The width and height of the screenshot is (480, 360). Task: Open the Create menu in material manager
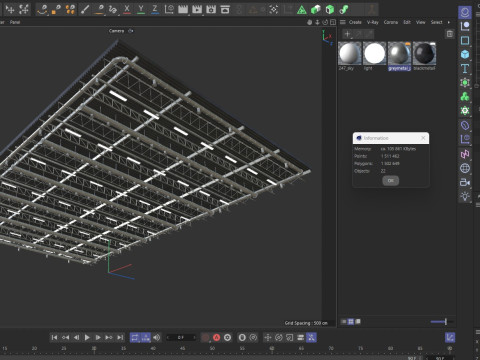[355, 22]
